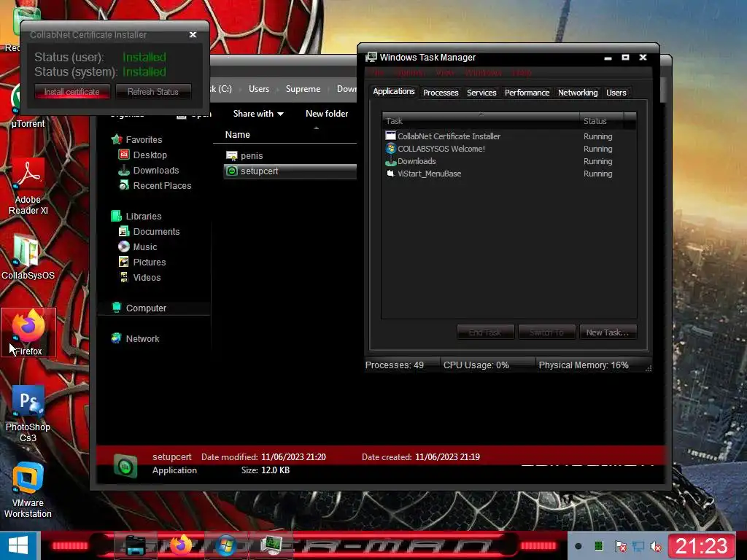Open the network tray icon
This screenshot has width=747, height=560.
pos(638,547)
